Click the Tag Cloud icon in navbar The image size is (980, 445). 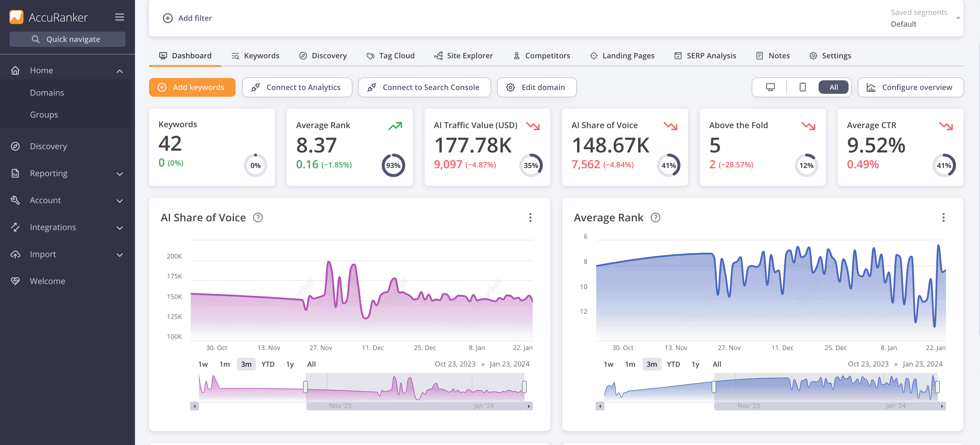tap(369, 55)
